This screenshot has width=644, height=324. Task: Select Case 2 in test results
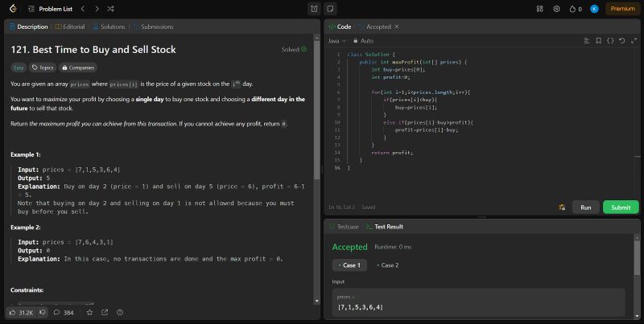tap(388, 265)
